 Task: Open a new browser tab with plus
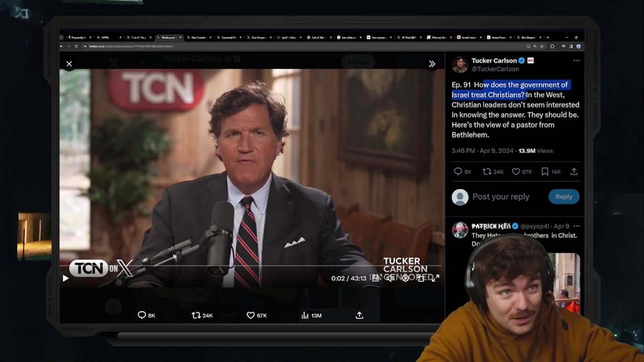[547, 37]
